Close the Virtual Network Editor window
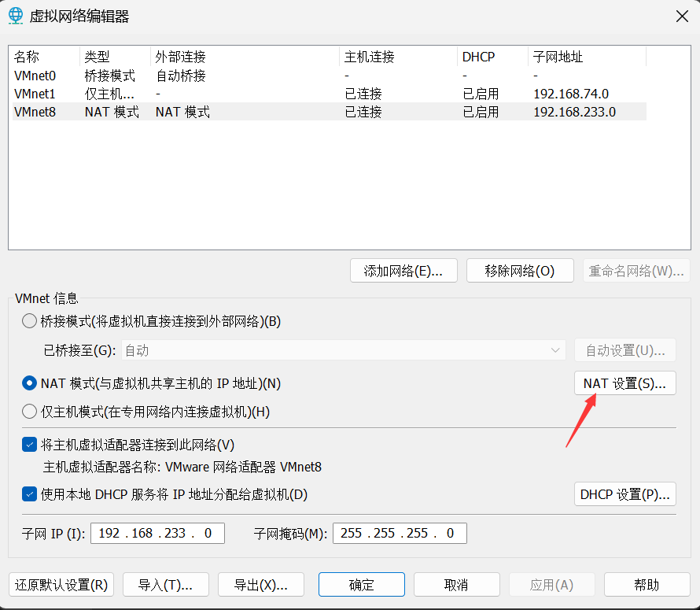This screenshot has width=700, height=610. (680, 16)
